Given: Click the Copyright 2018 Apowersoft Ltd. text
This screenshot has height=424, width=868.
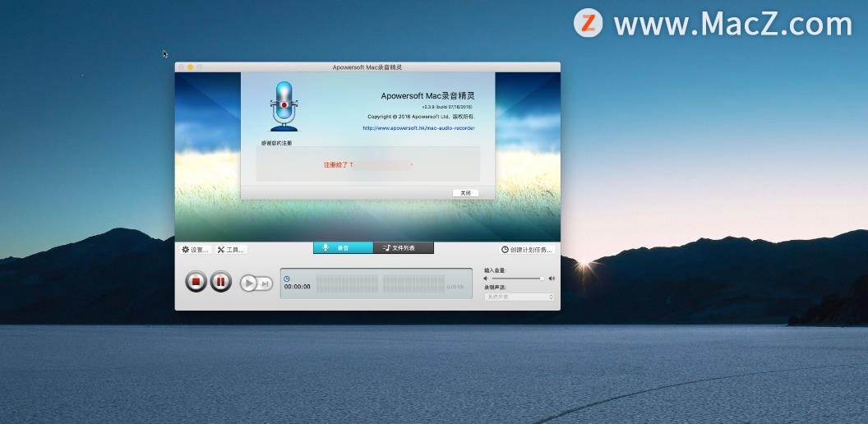Looking at the screenshot, I should point(422,117).
